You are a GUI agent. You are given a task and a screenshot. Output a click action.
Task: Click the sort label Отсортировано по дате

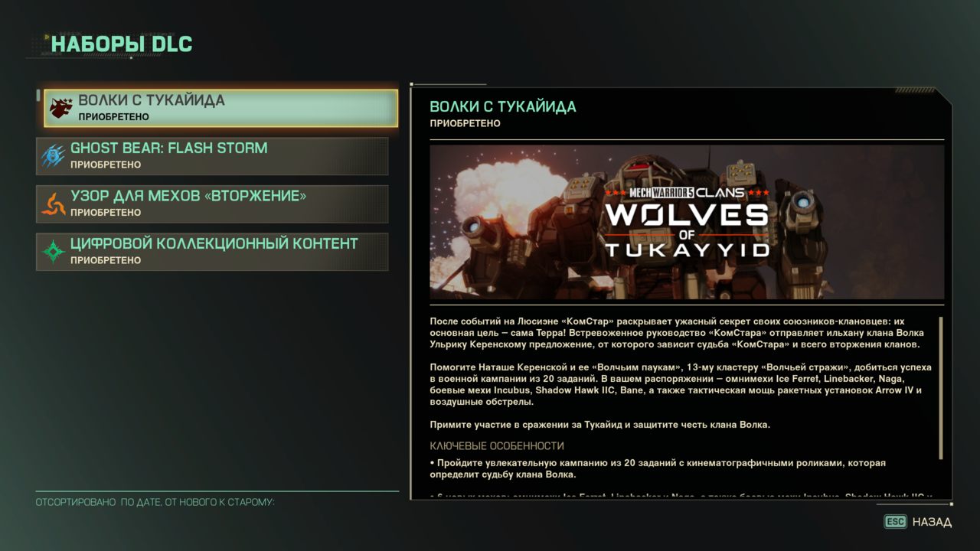click(x=155, y=502)
